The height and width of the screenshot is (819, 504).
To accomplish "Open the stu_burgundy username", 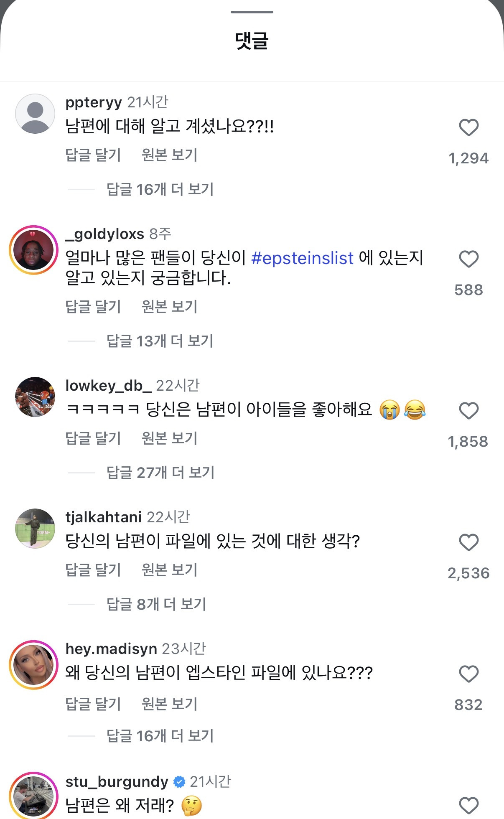I will 117,781.
